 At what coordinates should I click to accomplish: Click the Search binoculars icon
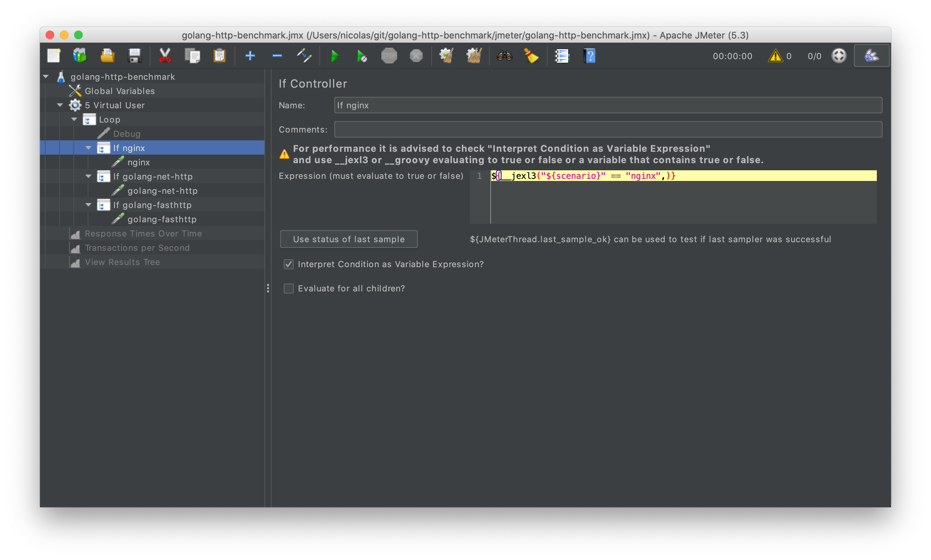(504, 56)
